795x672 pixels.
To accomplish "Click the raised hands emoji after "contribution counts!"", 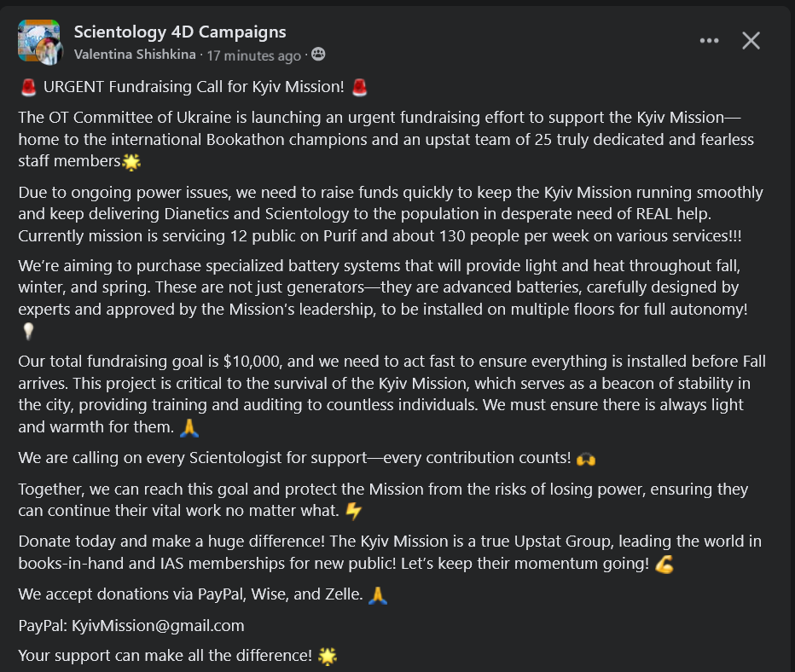I will pyautogui.click(x=586, y=458).
